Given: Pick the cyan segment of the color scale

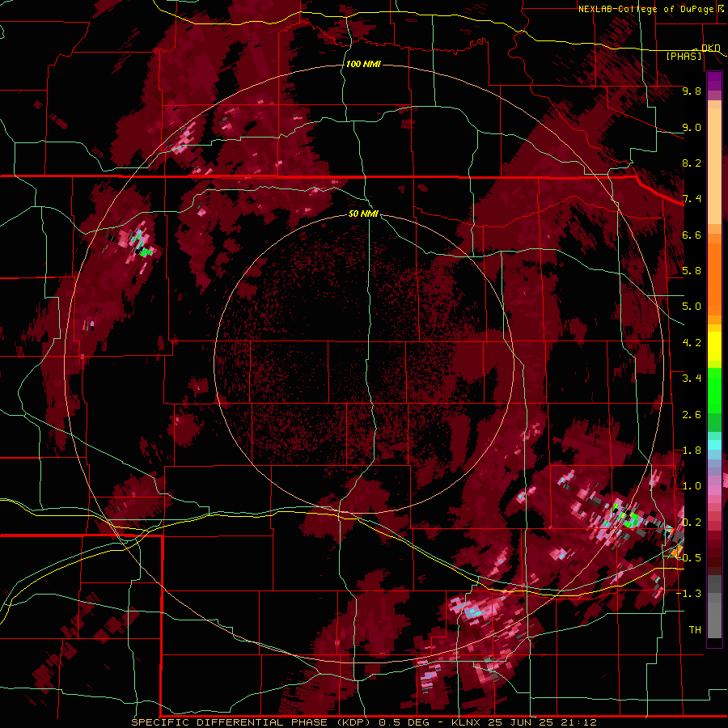Looking at the screenshot, I should 714,445.
